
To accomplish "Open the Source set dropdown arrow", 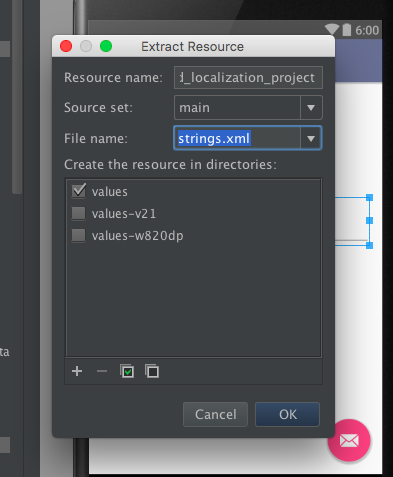I will click(x=311, y=108).
